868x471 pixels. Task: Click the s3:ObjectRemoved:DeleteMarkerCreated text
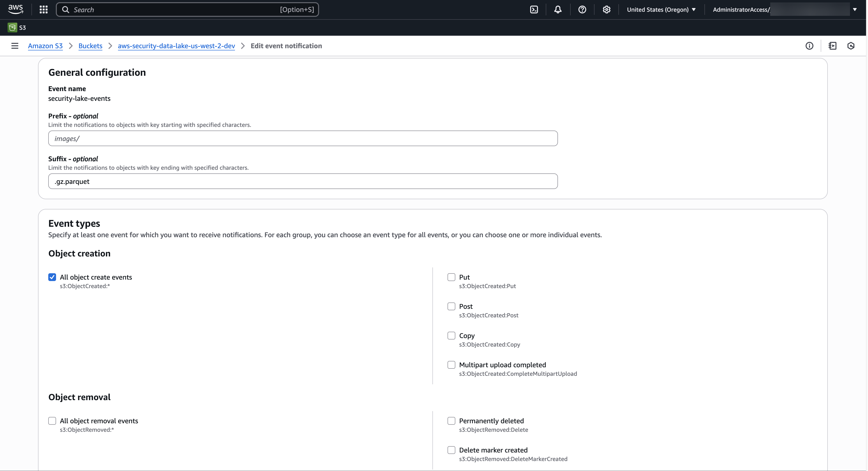[513, 459]
